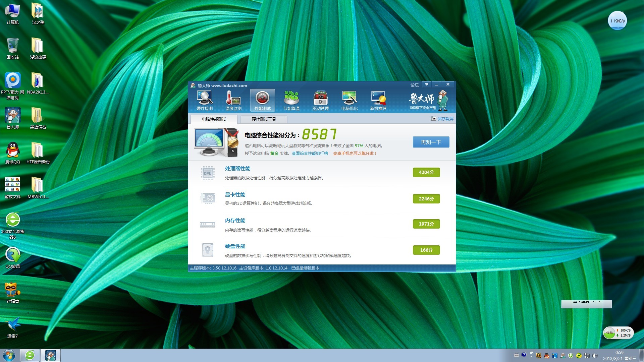Image resolution: width=644 pixels, height=362 pixels.
Task: Switch to the 硬件测试工具 tab
Action: 264,119
